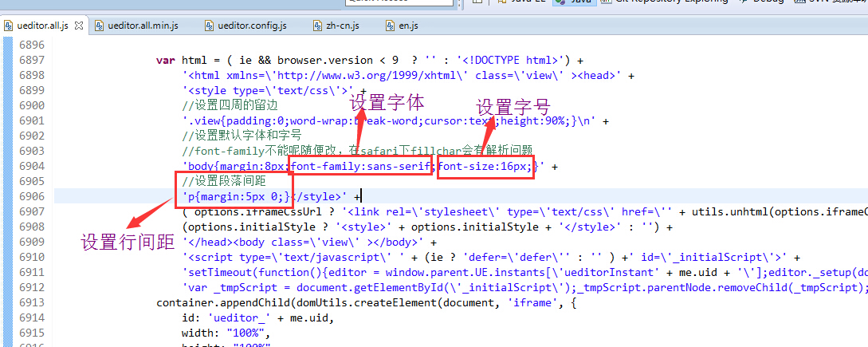Click the 'width: "100%"' code line
The width and height of the screenshot is (868, 347).
pyautogui.click(x=226, y=333)
